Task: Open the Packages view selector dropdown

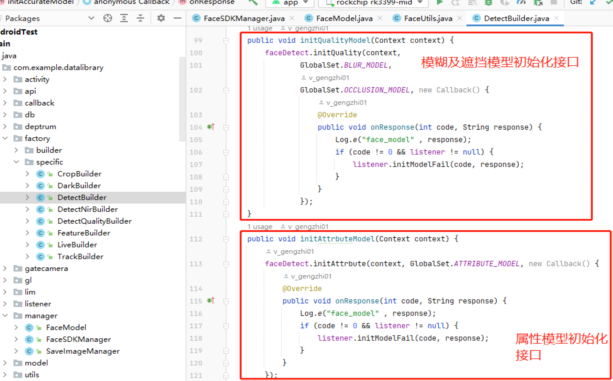Action: (x=91, y=18)
